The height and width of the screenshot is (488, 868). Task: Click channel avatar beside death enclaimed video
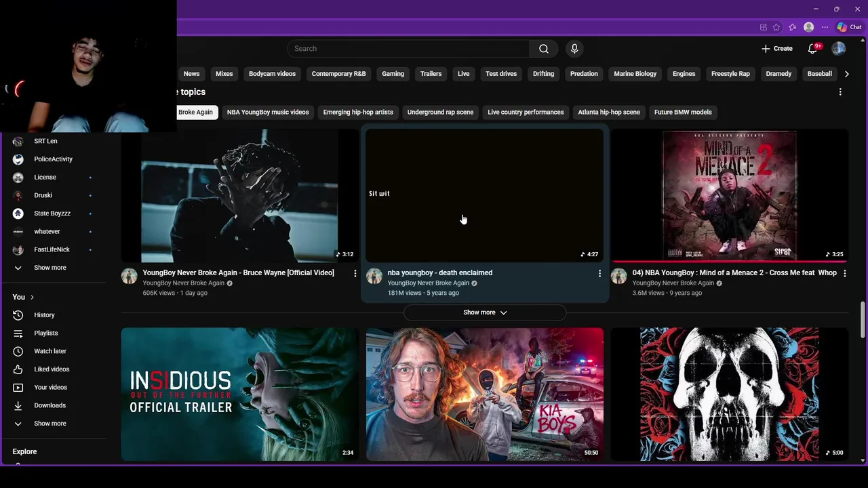(374, 276)
